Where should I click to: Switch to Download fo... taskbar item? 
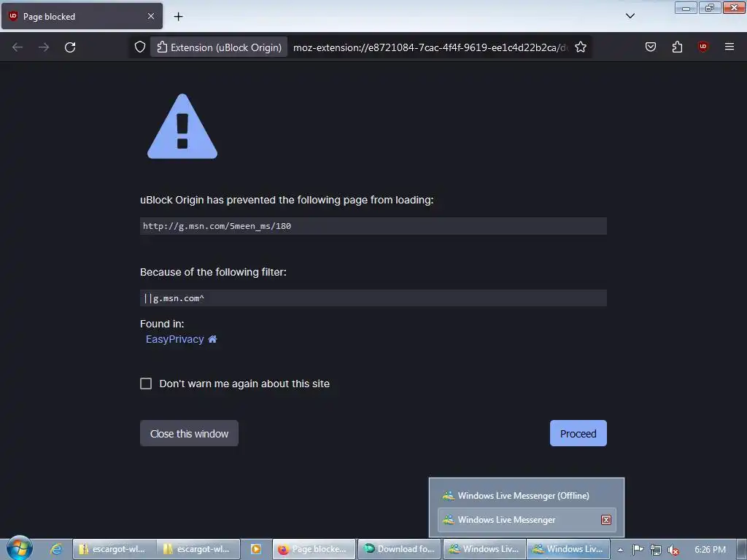[399, 549]
